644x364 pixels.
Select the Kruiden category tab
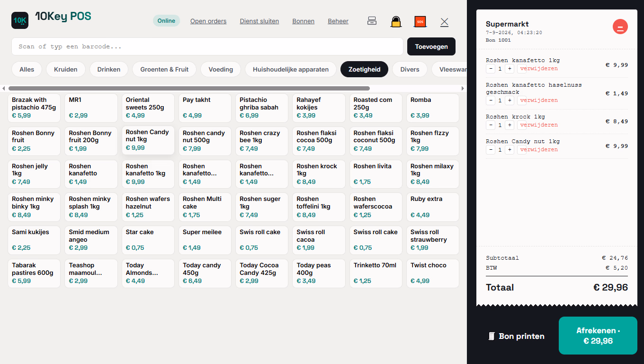[x=66, y=69]
